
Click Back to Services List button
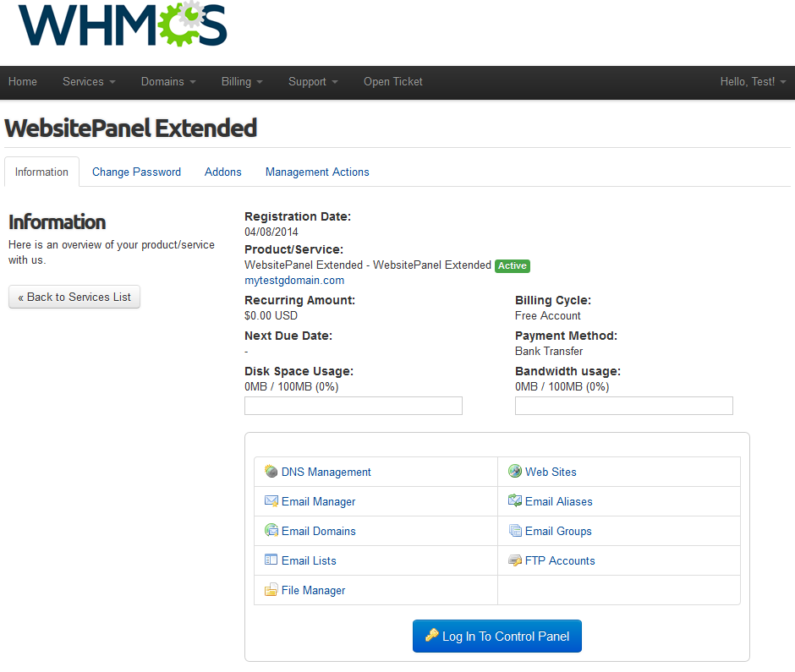point(74,297)
